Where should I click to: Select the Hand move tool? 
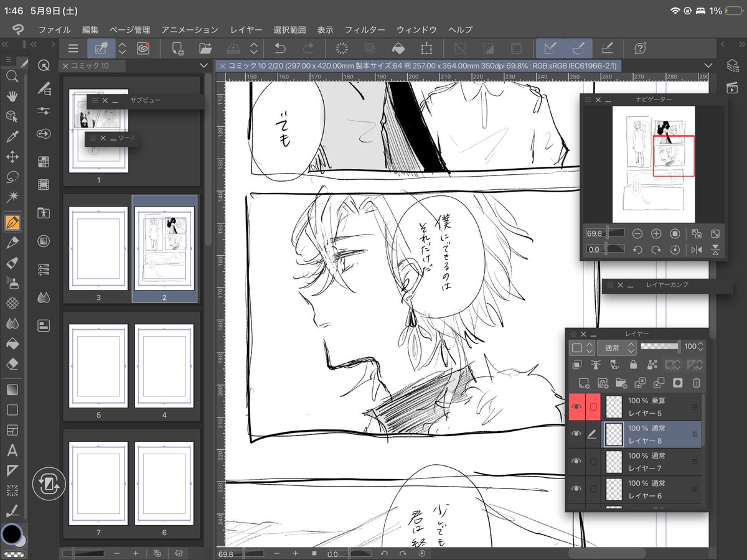coord(12,96)
